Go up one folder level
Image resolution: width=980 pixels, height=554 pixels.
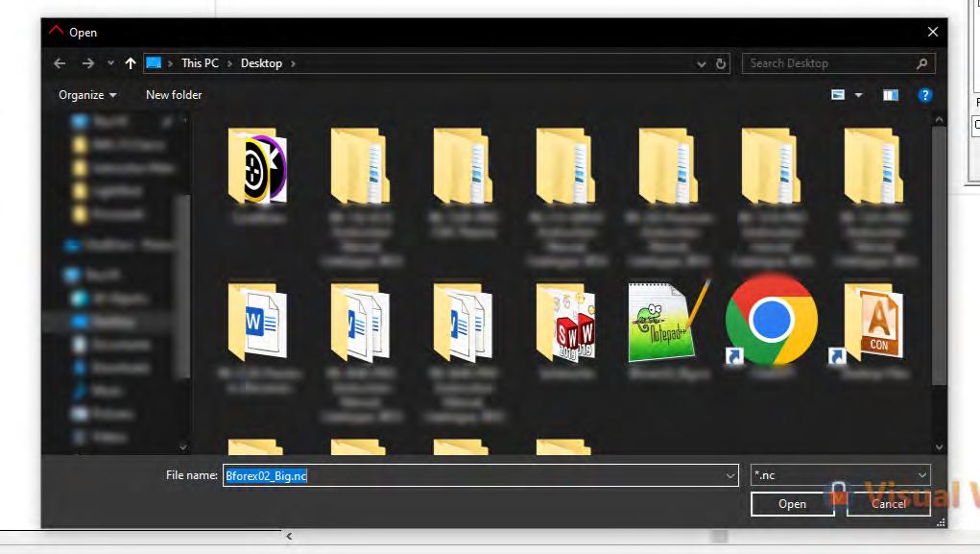130,63
